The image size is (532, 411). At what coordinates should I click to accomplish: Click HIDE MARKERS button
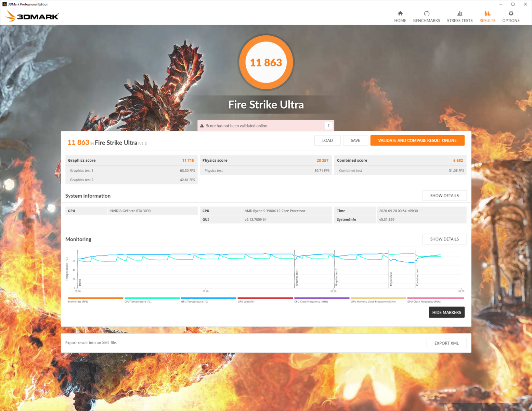pyautogui.click(x=446, y=312)
